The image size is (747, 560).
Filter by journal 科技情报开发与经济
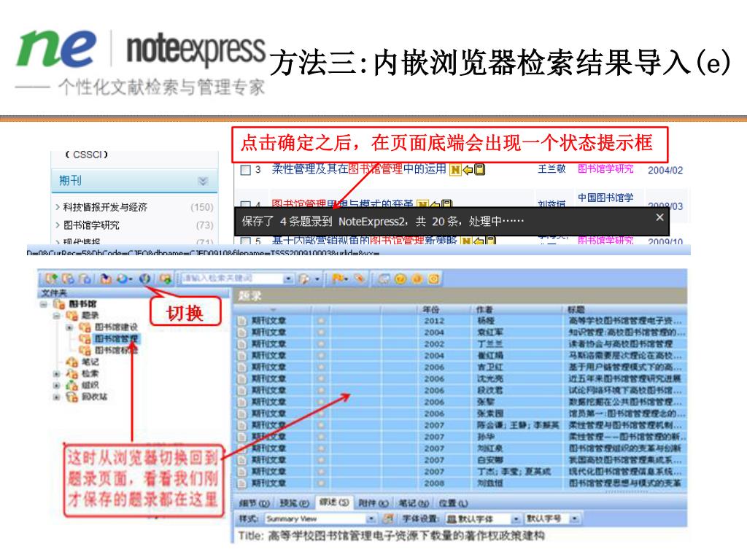click(x=105, y=207)
